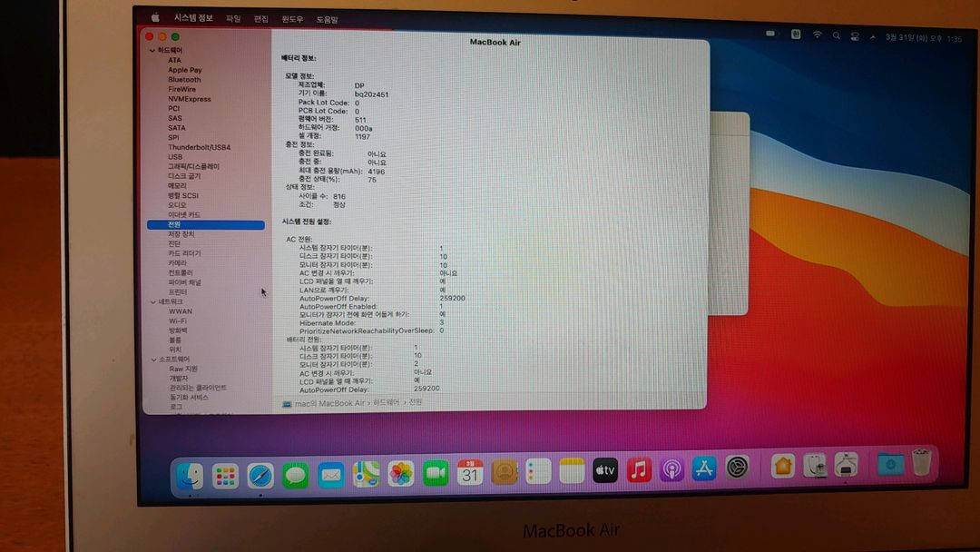Image resolution: width=980 pixels, height=552 pixels.
Task: Open the App Store from the Dock
Action: [703, 470]
